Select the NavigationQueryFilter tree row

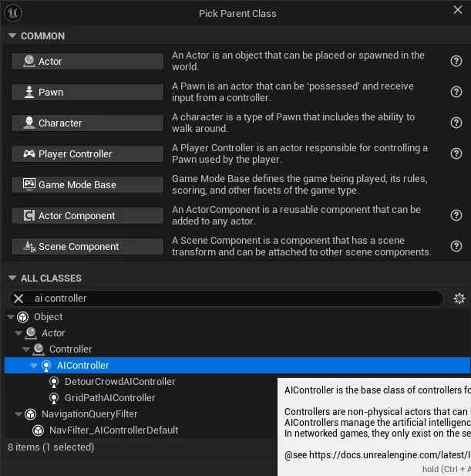tap(89, 414)
